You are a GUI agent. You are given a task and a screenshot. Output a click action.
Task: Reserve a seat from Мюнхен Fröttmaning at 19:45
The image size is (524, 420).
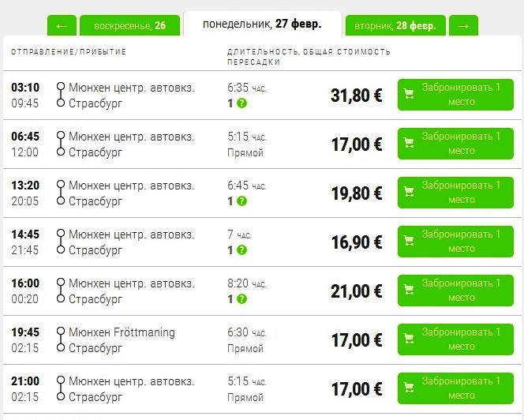tap(449, 339)
